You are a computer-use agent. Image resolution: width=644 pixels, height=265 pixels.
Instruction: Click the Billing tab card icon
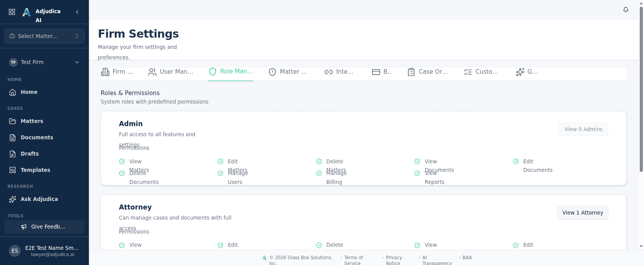[376, 72]
